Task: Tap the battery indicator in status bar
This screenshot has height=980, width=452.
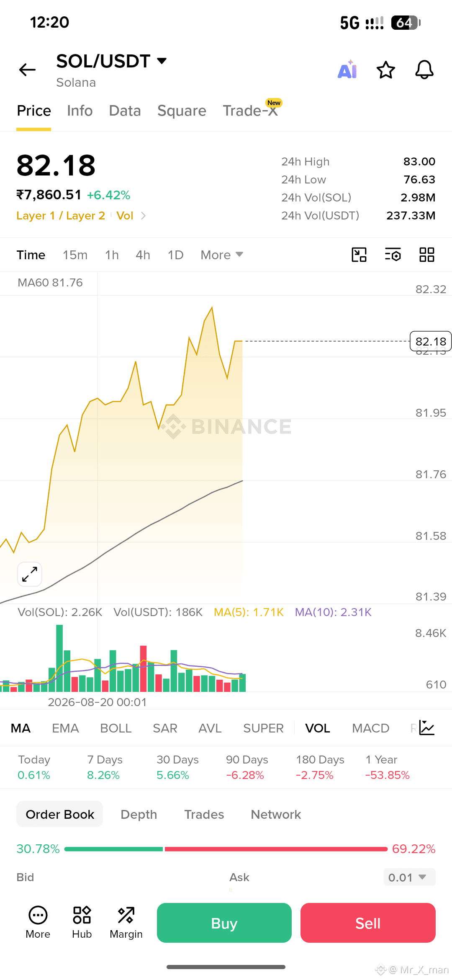Action: (406, 23)
